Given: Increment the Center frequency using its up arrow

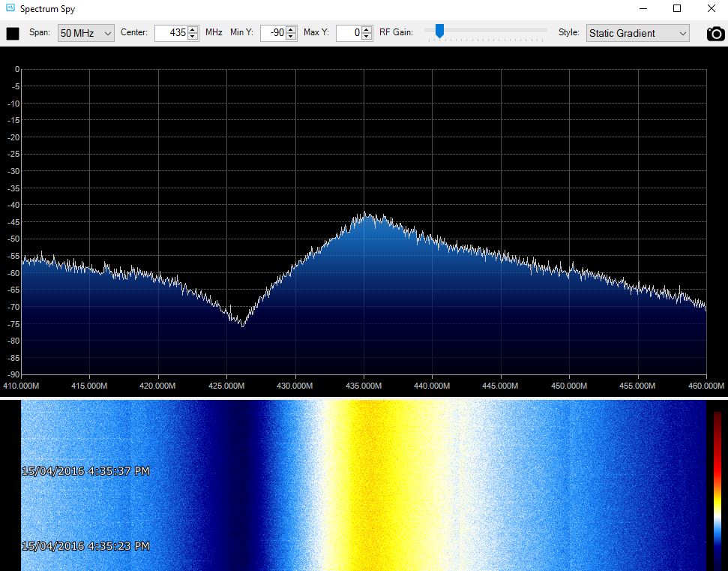Looking at the screenshot, I should 192,29.
